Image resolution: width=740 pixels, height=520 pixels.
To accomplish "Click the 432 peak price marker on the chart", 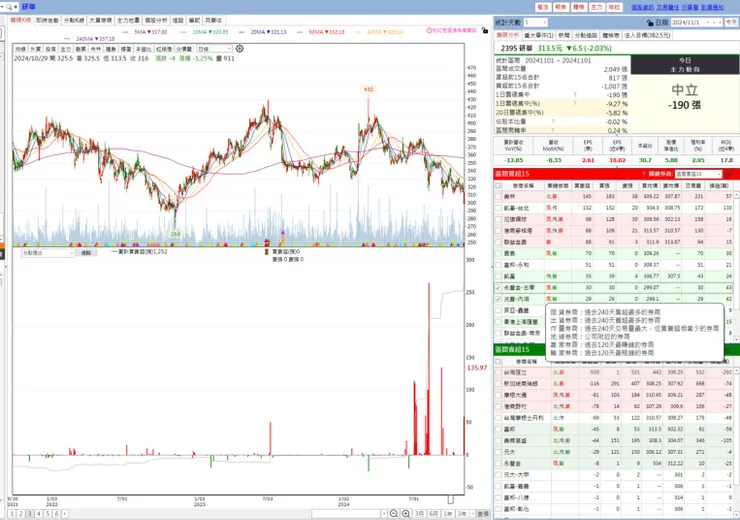I will click(x=368, y=89).
